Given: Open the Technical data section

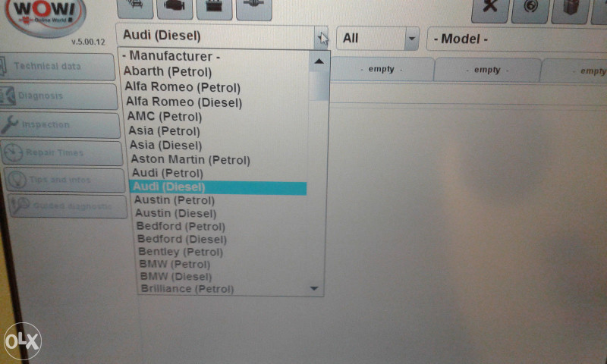Looking at the screenshot, I should [57, 67].
